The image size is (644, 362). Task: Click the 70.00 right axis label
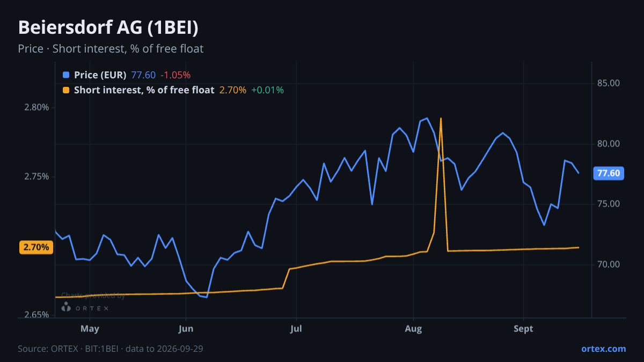pos(608,264)
